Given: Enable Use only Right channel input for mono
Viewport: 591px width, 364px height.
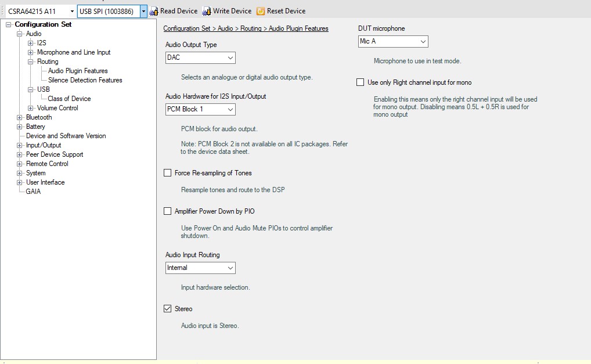Looking at the screenshot, I should pyautogui.click(x=361, y=82).
